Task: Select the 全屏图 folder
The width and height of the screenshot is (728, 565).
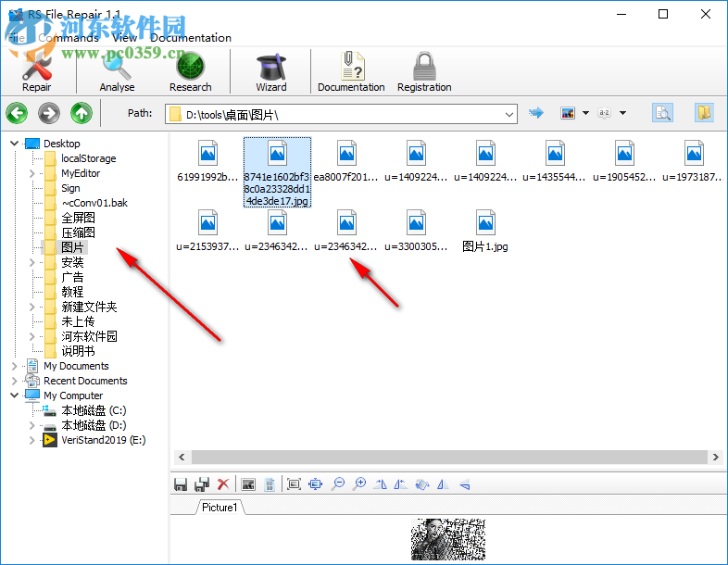Action: click(78, 218)
